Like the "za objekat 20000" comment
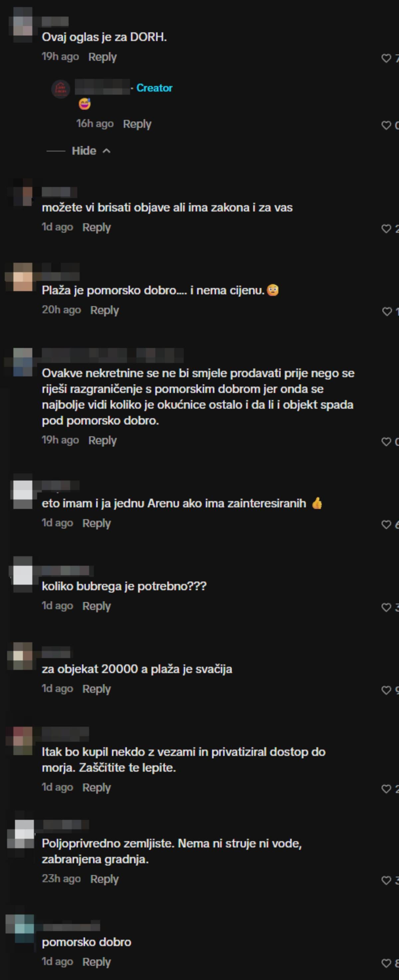Image resolution: width=399 pixels, height=980 pixels. 386,690
